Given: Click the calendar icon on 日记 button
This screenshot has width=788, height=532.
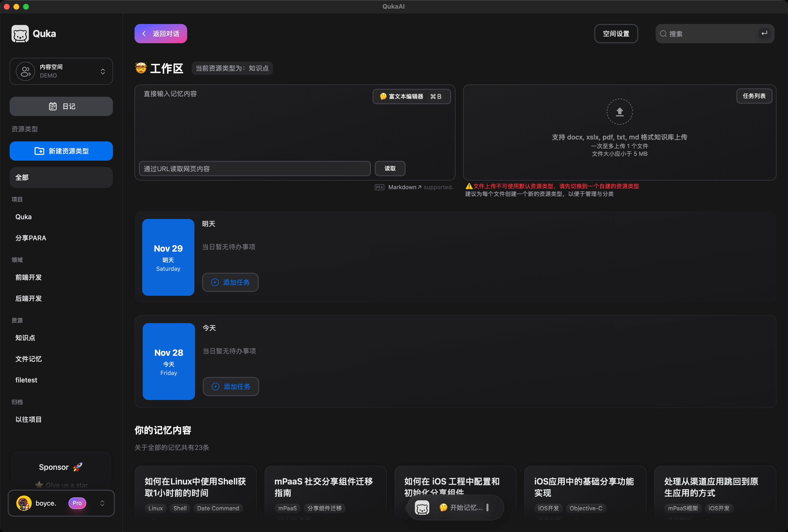Looking at the screenshot, I should click(x=53, y=106).
